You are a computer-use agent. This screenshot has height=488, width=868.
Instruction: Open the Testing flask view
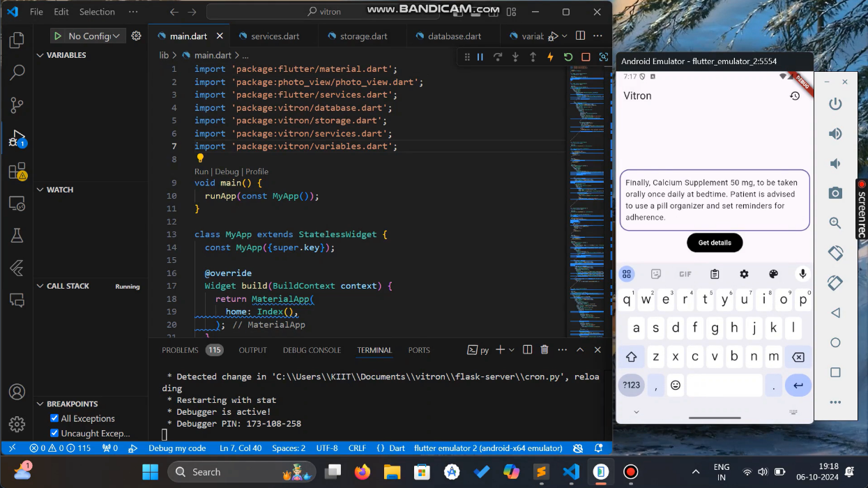pos(17,236)
